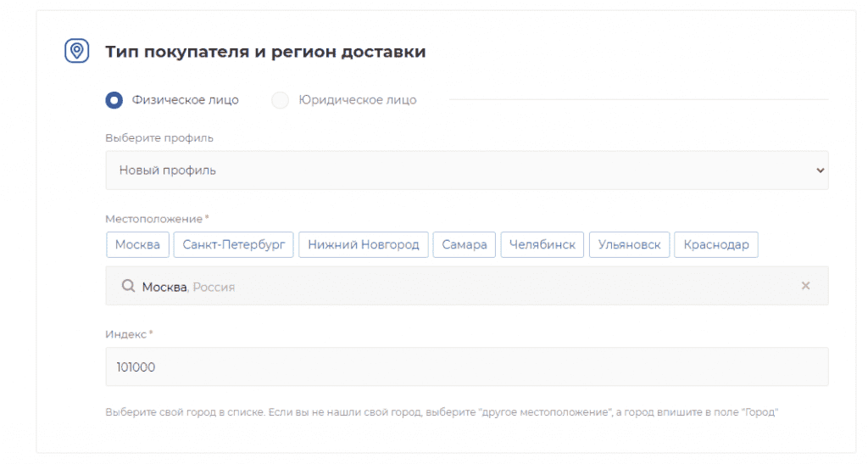
Task: Select Самара from the city shortcuts
Action: (464, 244)
